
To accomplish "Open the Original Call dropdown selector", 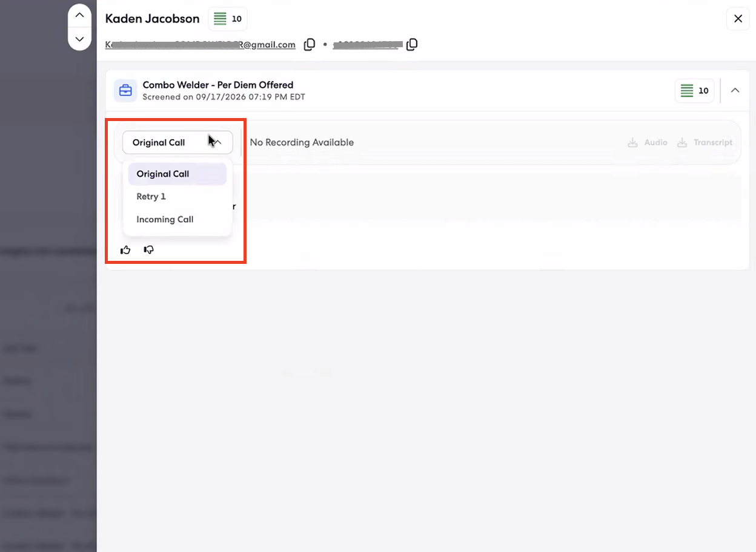I will click(x=177, y=143).
